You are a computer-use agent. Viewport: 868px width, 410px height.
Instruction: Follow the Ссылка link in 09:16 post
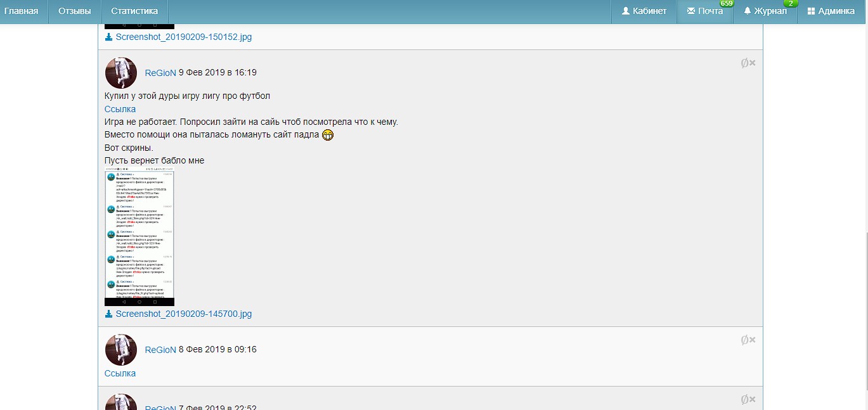pyautogui.click(x=120, y=373)
